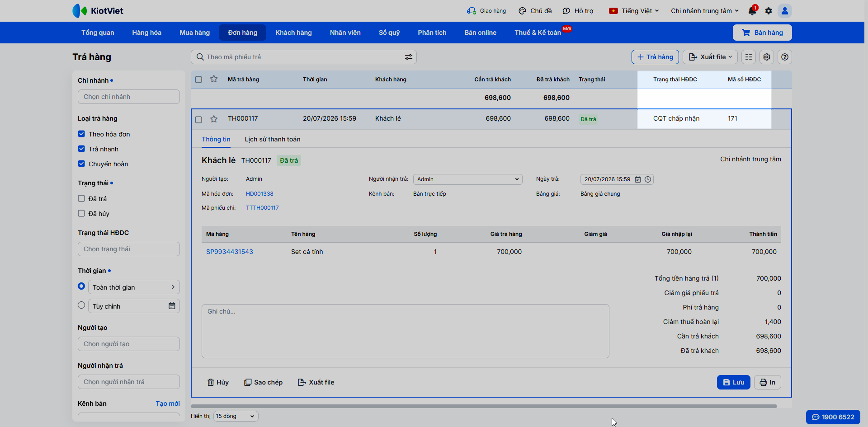
Task: Click the horizontal table scrollbar
Action: point(484,406)
